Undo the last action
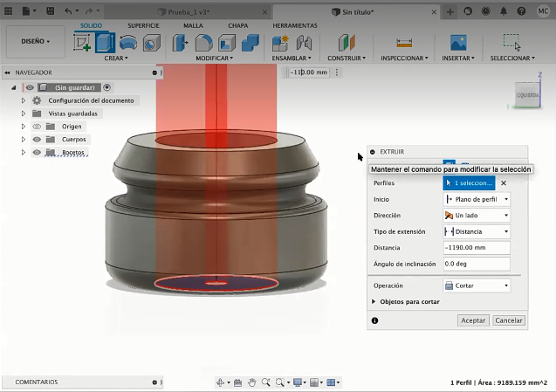 pos(68,11)
